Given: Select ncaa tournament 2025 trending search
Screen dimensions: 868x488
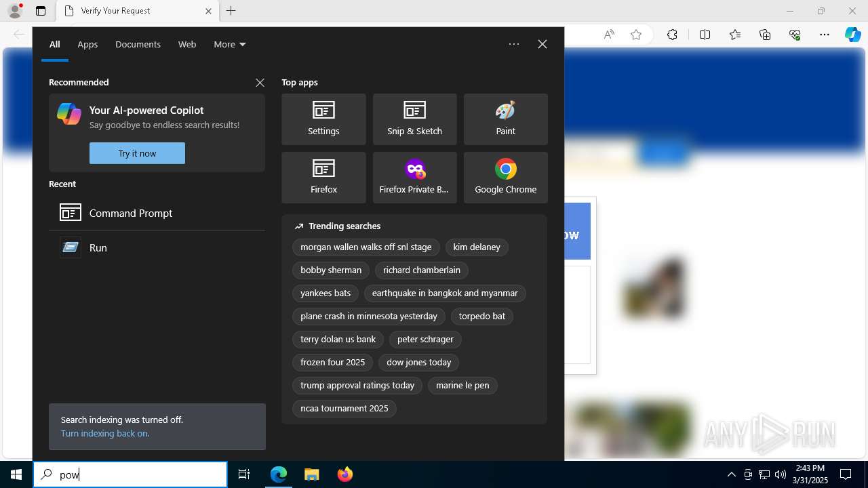Looking at the screenshot, I should pyautogui.click(x=344, y=409).
